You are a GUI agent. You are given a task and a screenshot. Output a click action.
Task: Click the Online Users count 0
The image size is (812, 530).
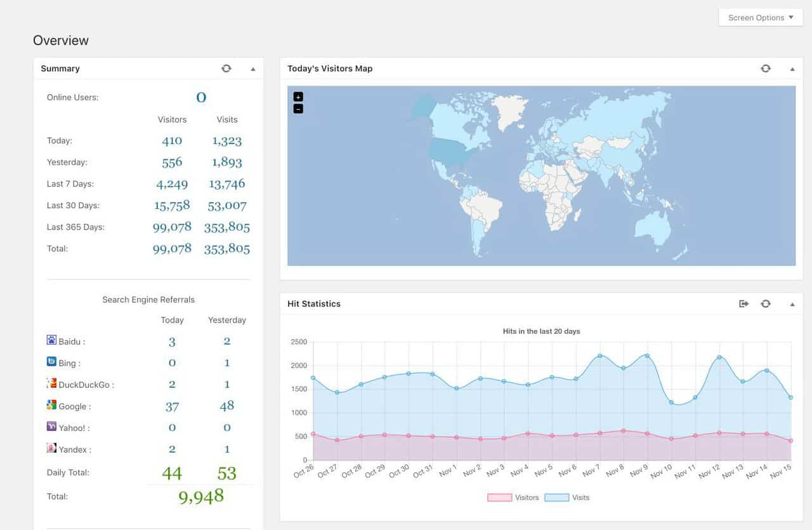click(201, 97)
